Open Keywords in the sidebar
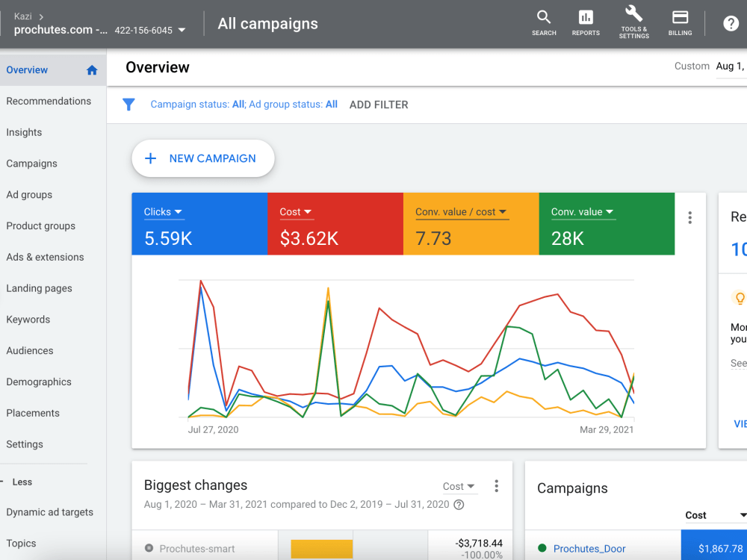The width and height of the screenshot is (747, 560). pyautogui.click(x=28, y=320)
